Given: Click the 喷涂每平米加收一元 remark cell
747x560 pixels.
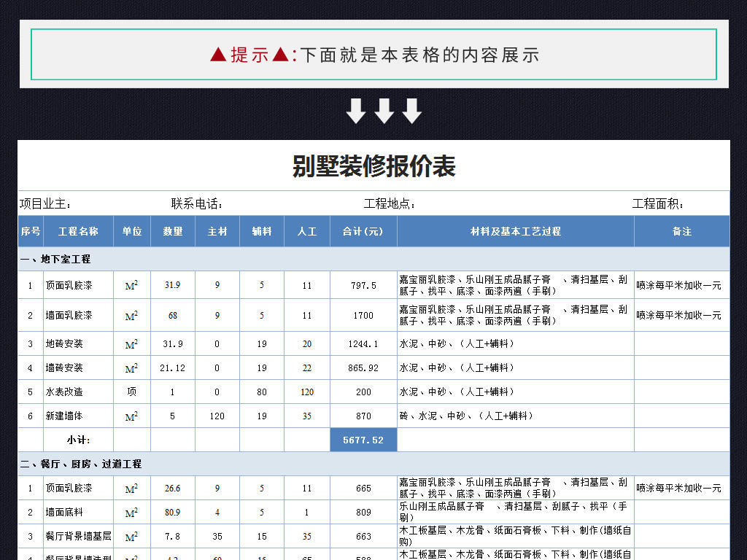Looking at the screenshot, I should [681, 284].
